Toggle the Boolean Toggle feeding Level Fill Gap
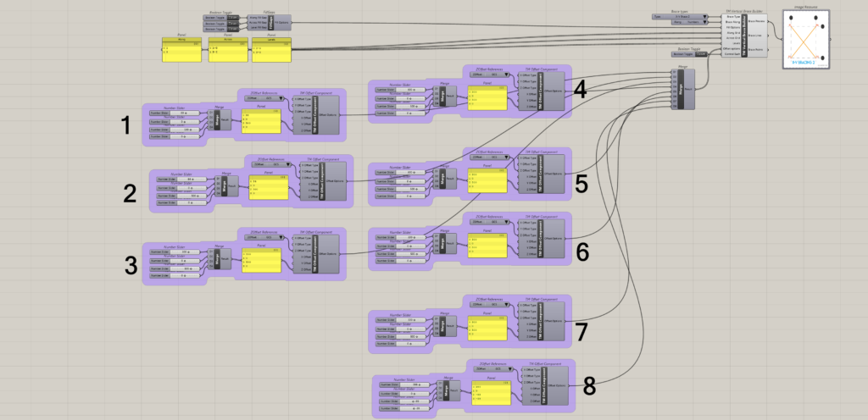 point(227,28)
